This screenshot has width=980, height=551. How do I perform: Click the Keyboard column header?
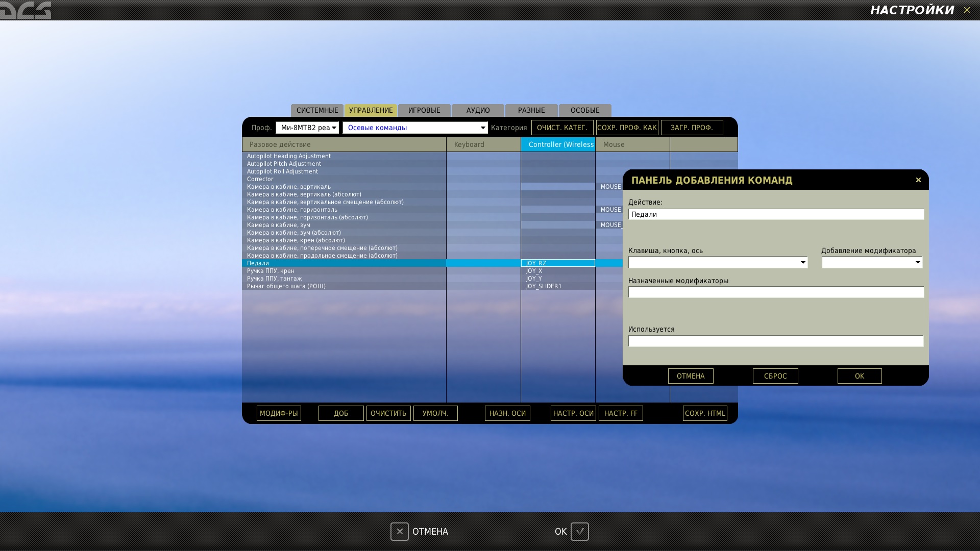pyautogui.click(x=483, y=144)
